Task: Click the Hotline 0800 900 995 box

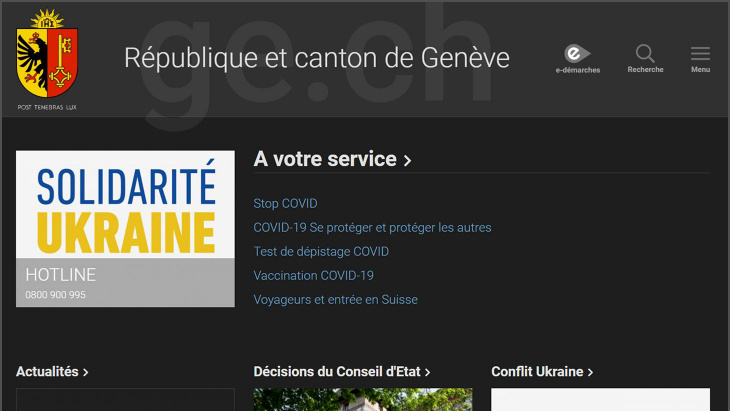Action: pos(125,283)
